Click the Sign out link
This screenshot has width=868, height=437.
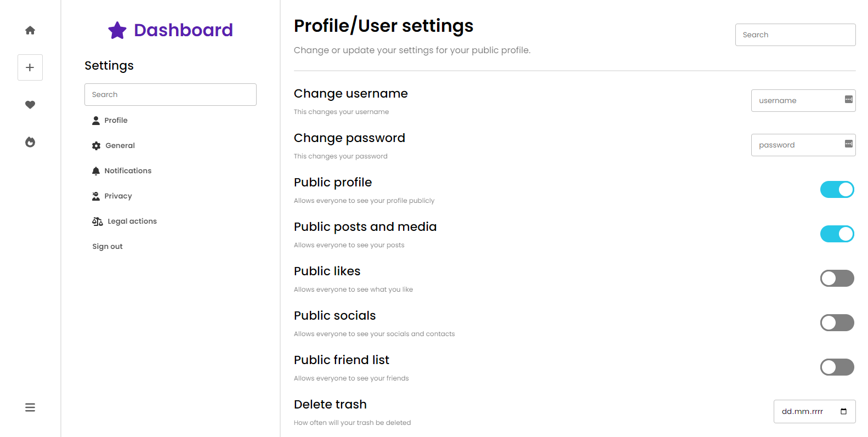tap(107, 246)
